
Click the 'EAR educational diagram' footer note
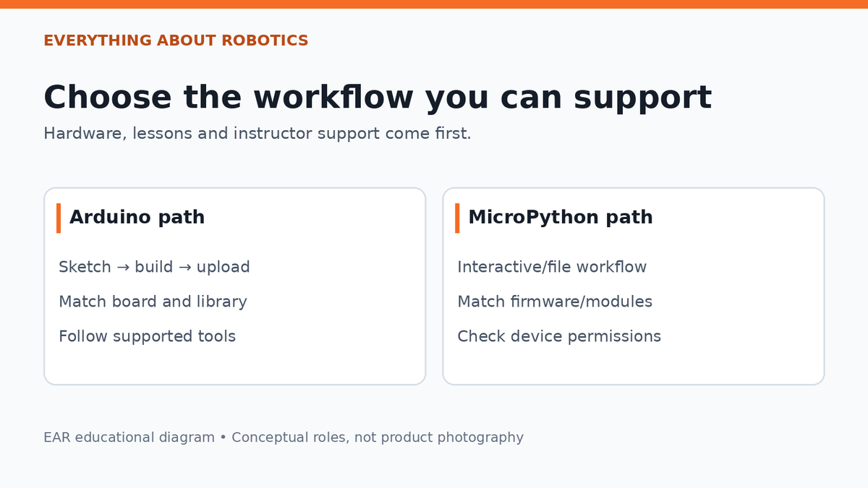[x=284, y=437]
